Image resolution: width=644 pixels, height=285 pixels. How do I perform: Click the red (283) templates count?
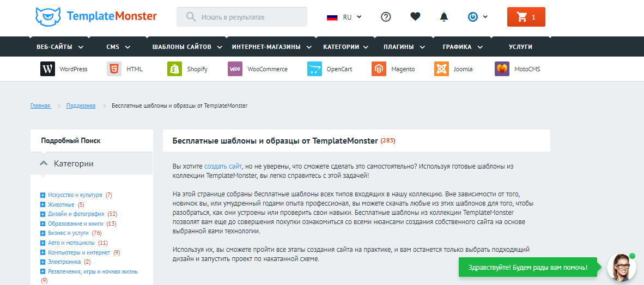[388, 141]
